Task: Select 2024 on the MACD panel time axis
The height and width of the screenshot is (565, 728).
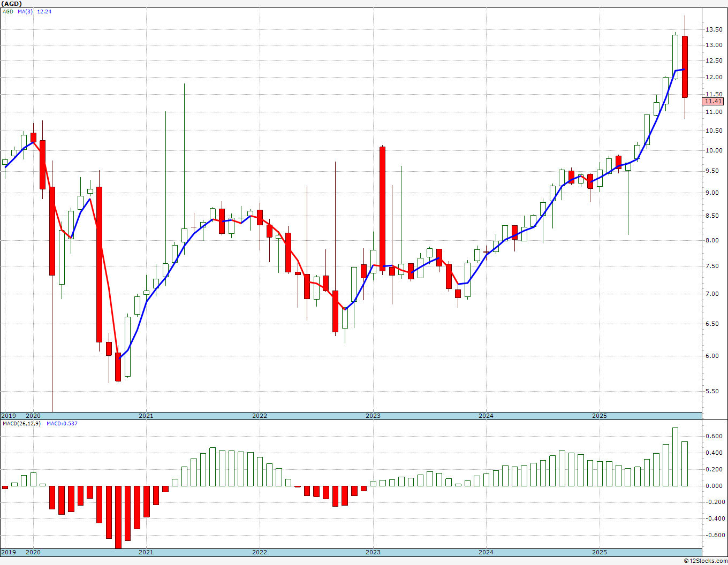Action: (486, 552)
